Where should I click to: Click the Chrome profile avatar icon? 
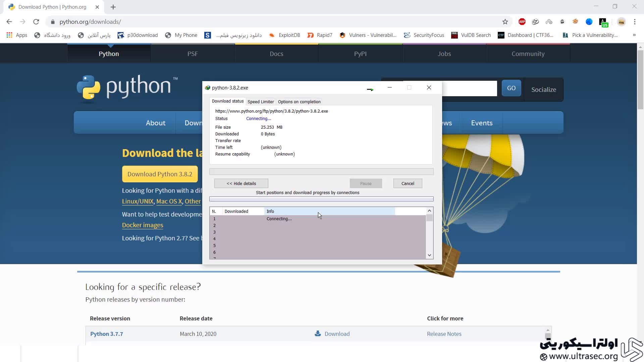(621, 22)
